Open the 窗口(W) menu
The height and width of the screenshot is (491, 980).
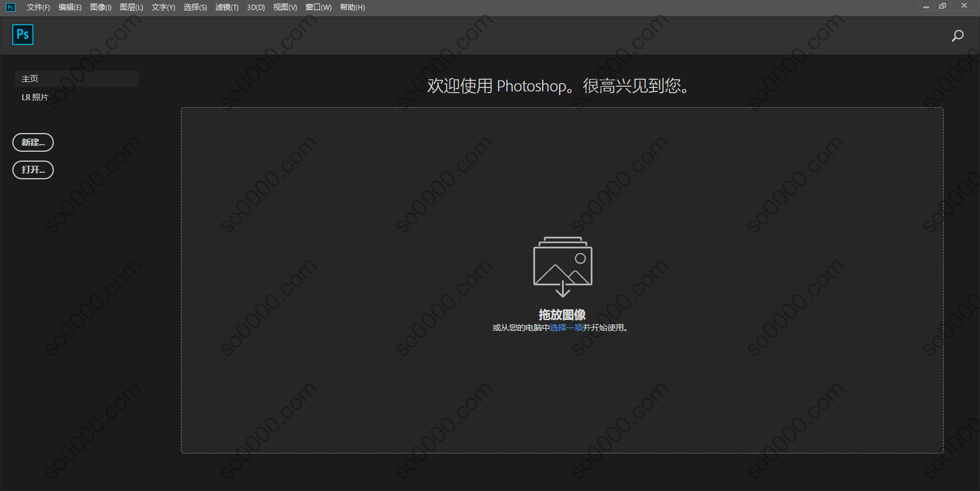(318, 8)
